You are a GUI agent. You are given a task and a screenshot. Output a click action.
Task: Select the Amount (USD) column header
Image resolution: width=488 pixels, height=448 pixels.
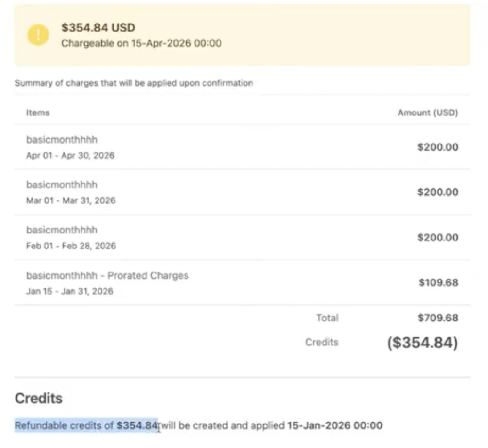428,112
